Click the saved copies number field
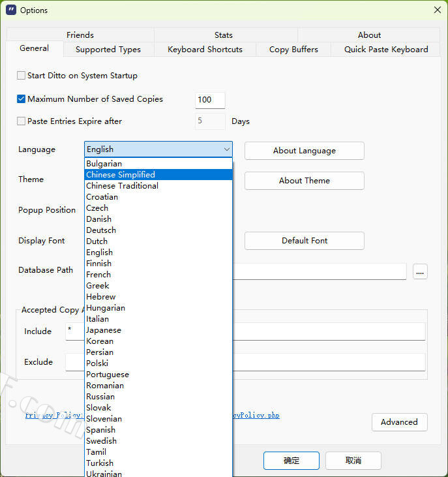448x477 pixels. click(210, 100)
